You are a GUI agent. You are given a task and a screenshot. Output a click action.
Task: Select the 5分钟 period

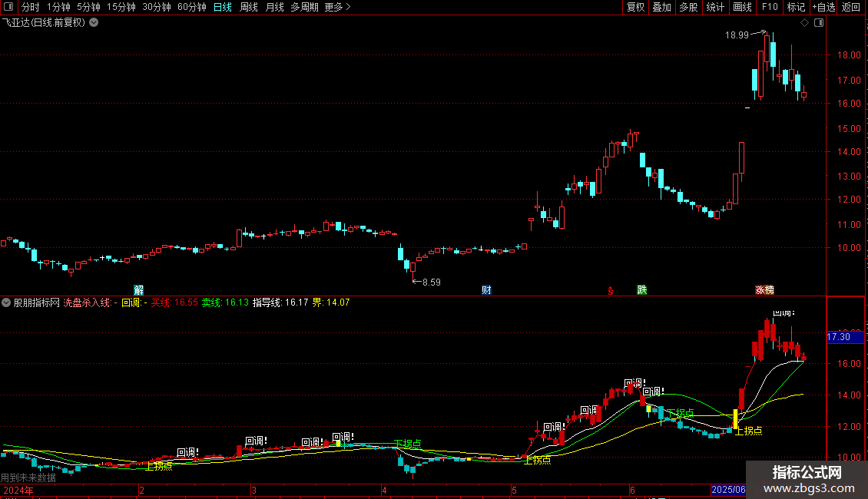88,7
